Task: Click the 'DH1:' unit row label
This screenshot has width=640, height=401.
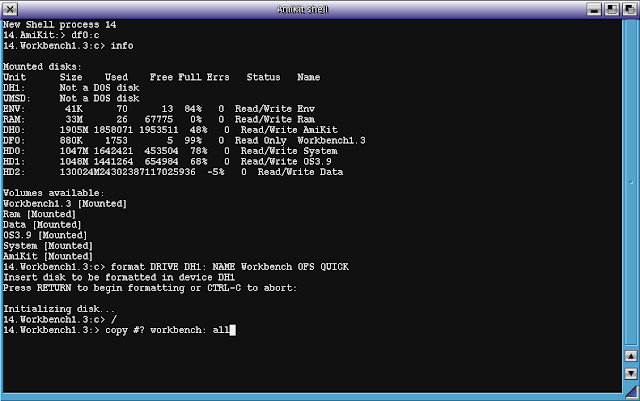Action: [14, 88]
